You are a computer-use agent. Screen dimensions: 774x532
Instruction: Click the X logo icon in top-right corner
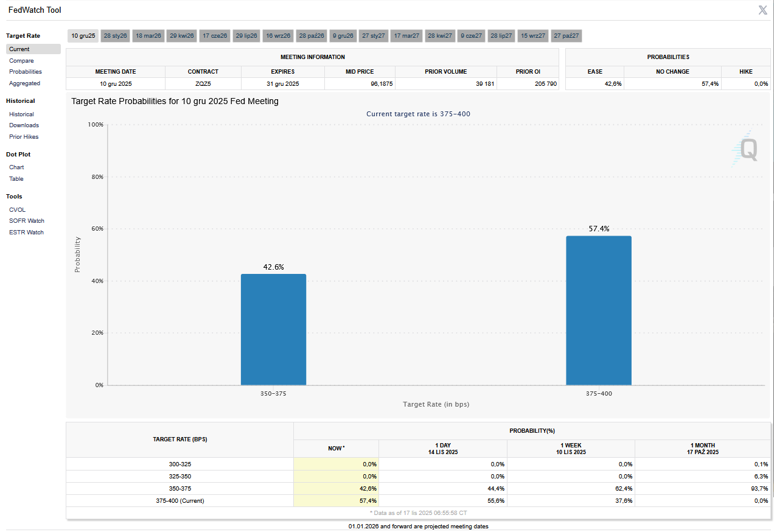762,10
